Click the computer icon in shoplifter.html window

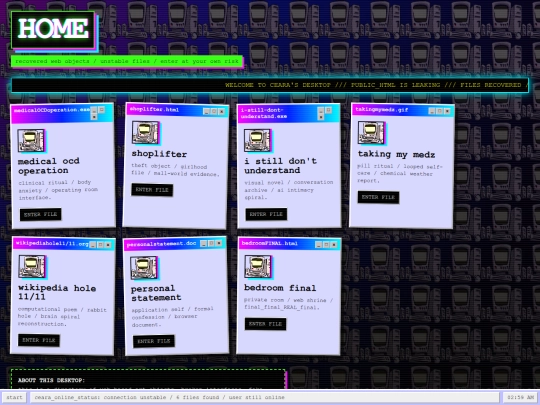(146, 132)
